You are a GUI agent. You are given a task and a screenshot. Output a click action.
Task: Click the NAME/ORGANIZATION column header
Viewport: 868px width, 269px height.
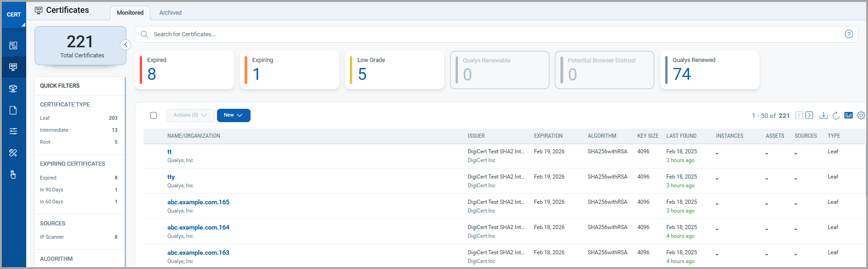coord(194,136)
